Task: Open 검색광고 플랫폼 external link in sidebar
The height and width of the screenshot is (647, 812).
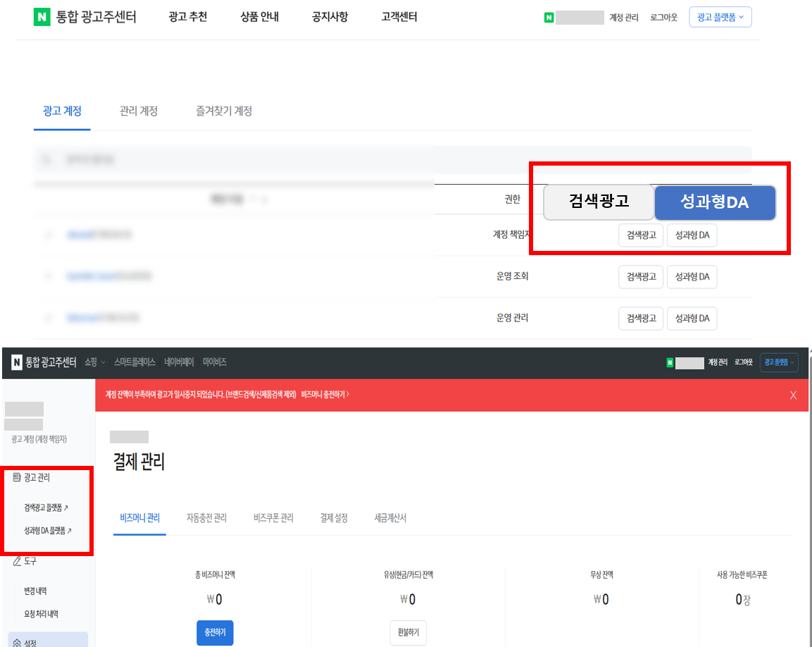Action: point(46,507)
